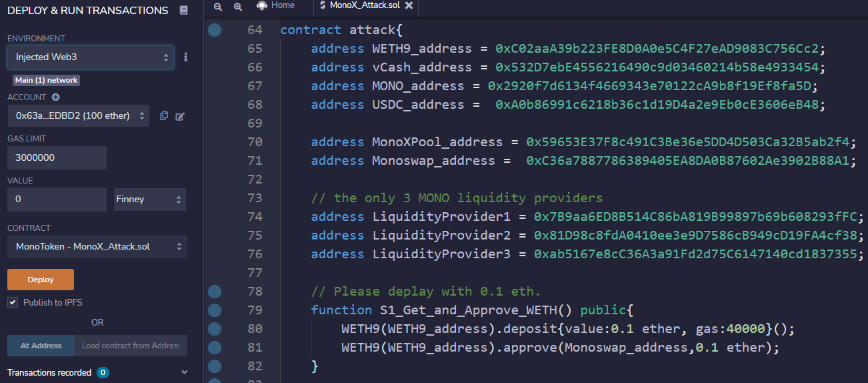The image size is (868, 383).
Task: Click the MONO_address declaration line
Action: [564, 86]
